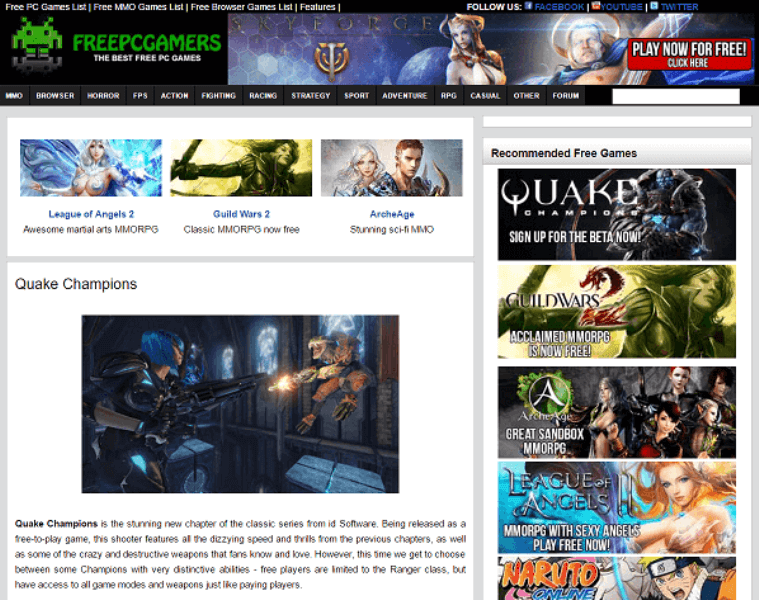
Task: Open the Free PC Games List link
Action: tap(46, 7)
